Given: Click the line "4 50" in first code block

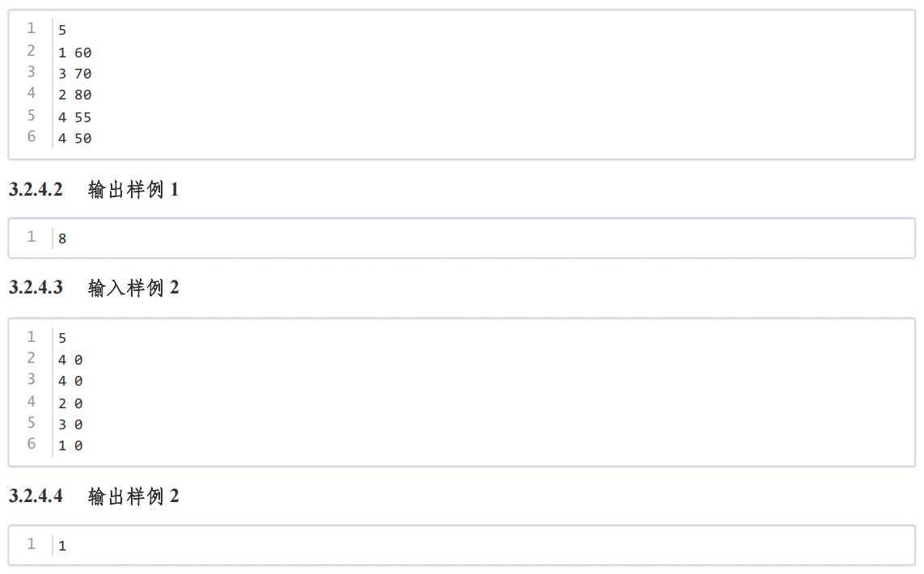Looking at the screenshot, I should point(75,138).
